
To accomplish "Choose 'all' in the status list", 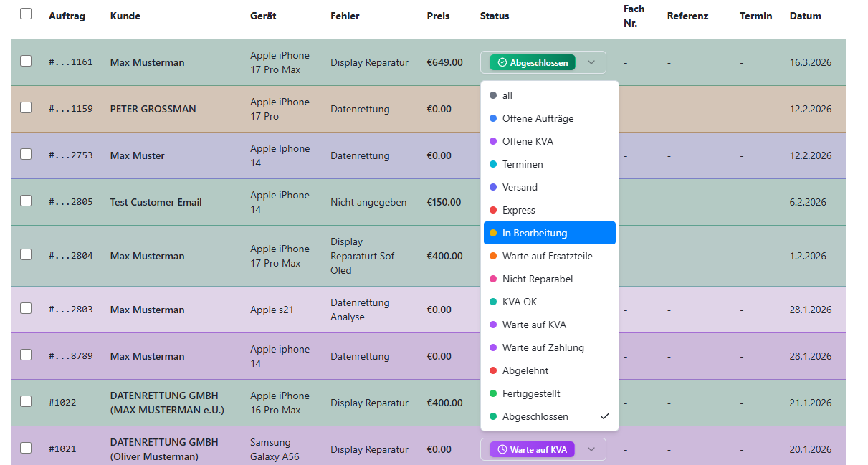I will [550, 95].
